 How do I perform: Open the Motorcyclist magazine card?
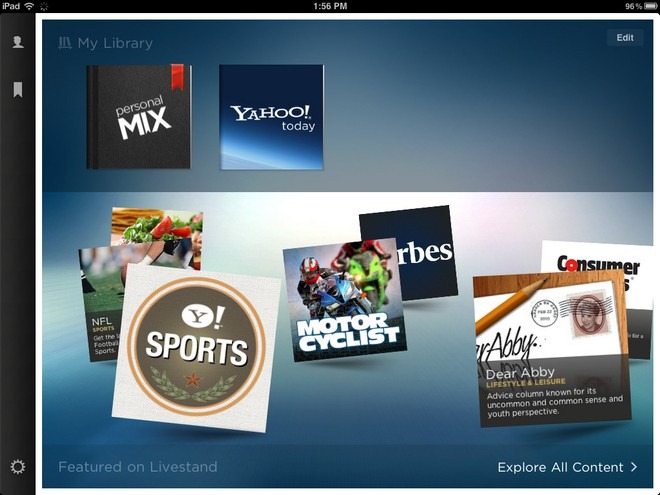click(344, 301)
